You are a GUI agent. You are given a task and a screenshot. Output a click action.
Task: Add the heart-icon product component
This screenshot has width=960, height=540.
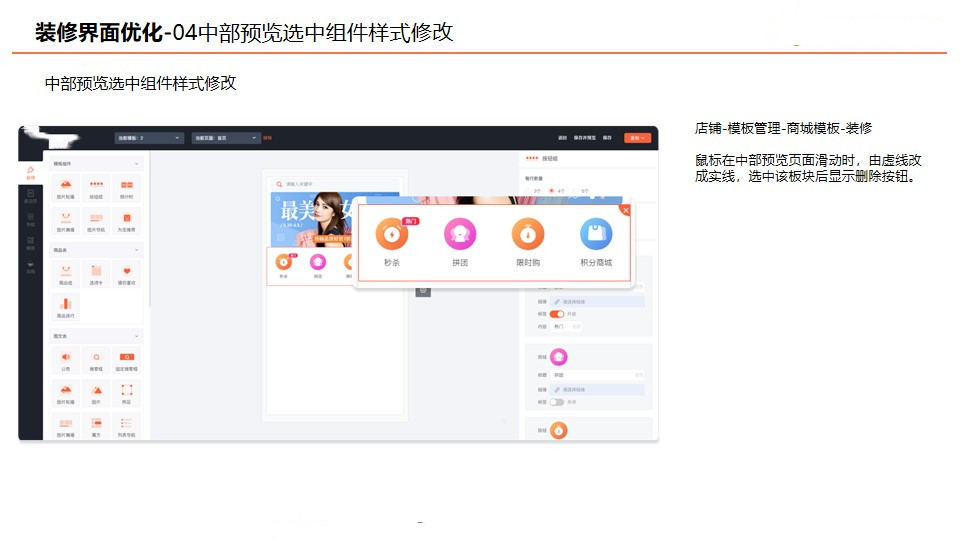[127, 274]
